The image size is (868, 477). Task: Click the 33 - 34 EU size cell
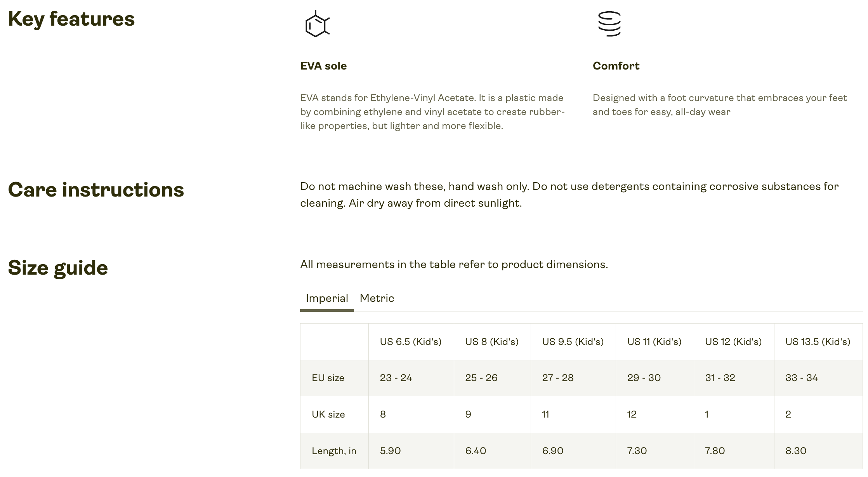pos(801,378)
